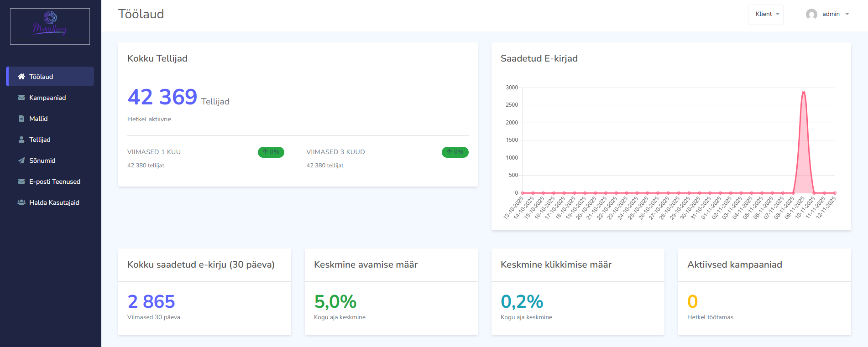Viewport: 868px width, 347px height.
Task: Click the person icon beside Tellijad
Action: tap(21, 140)
